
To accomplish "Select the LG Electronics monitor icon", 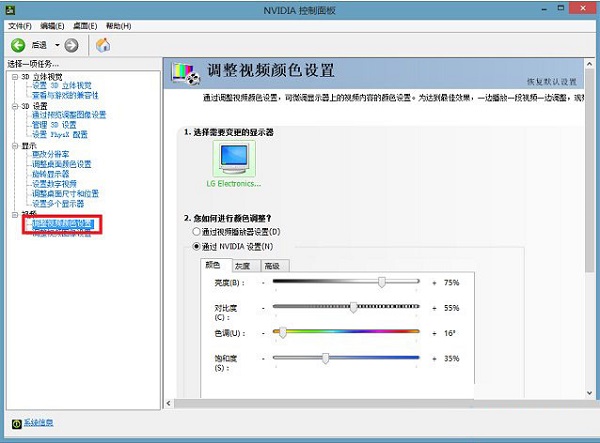I will tap(234, 158).
